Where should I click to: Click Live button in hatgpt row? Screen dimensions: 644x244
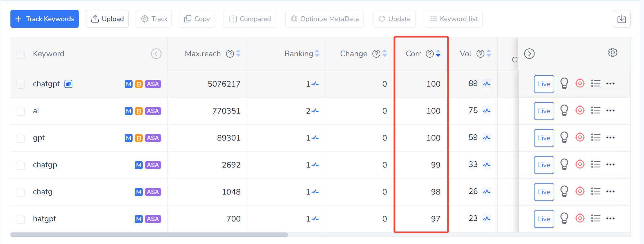click(x=544, y=219)
